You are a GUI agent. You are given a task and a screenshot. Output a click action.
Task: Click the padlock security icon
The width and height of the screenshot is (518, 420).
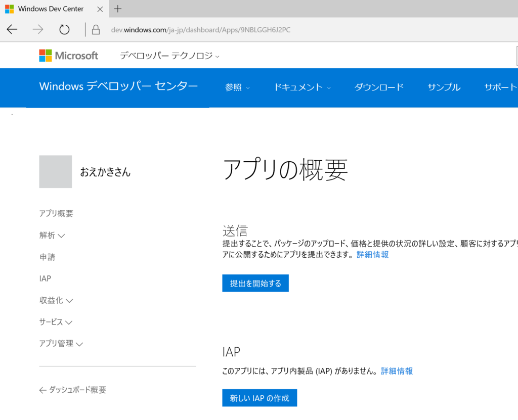pyautogui.click(x=96, y=29)
